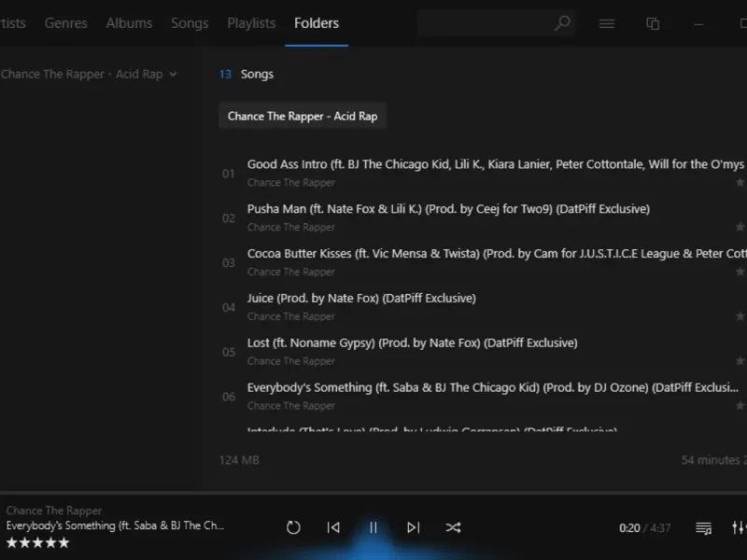Switch to the Playlists tab

[251, 23]
